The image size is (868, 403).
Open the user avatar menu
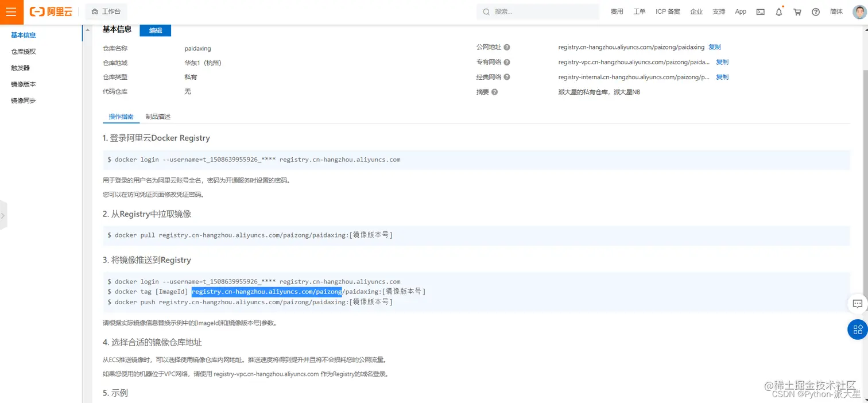pos(859,11)
